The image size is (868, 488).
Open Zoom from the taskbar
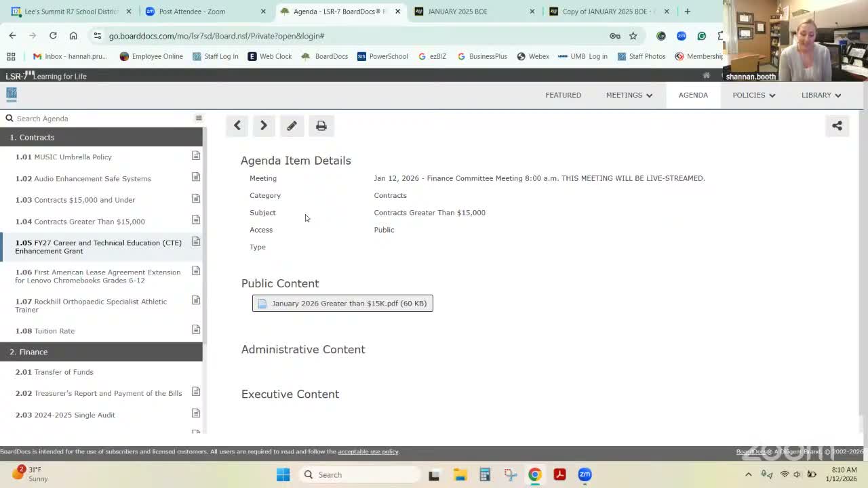tap(585, 474)
